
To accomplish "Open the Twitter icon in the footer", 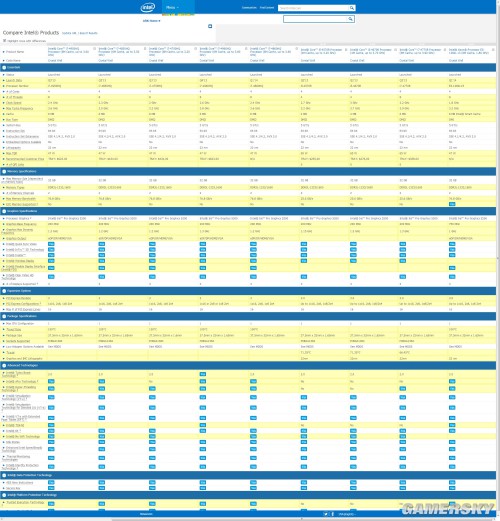I will (x=326, y=514).
